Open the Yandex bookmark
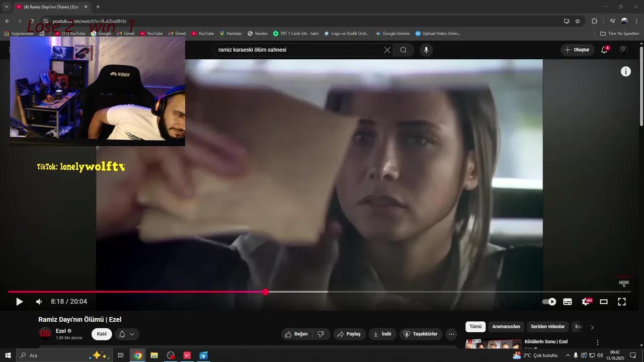644x362 pixels. tap(258, 34)
